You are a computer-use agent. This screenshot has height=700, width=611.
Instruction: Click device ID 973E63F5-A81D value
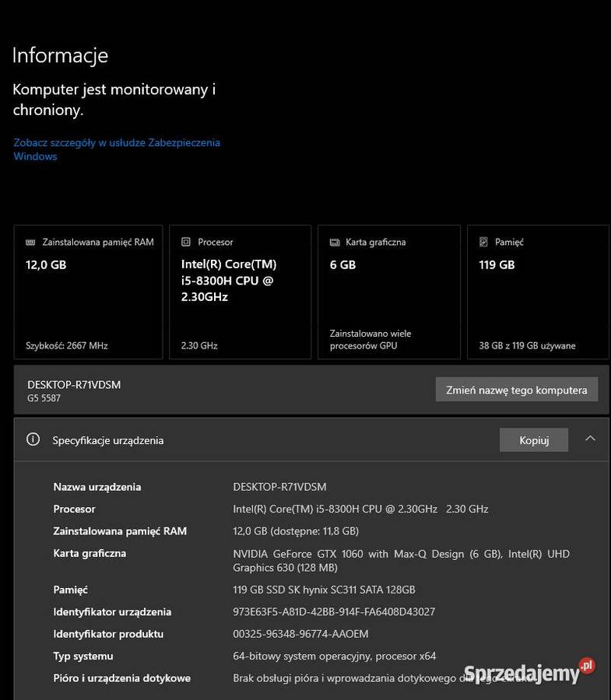[334, 611]
